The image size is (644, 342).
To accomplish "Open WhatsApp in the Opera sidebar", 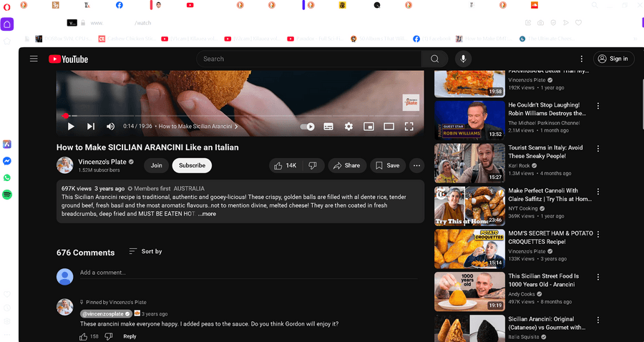I will pos(7,177).
